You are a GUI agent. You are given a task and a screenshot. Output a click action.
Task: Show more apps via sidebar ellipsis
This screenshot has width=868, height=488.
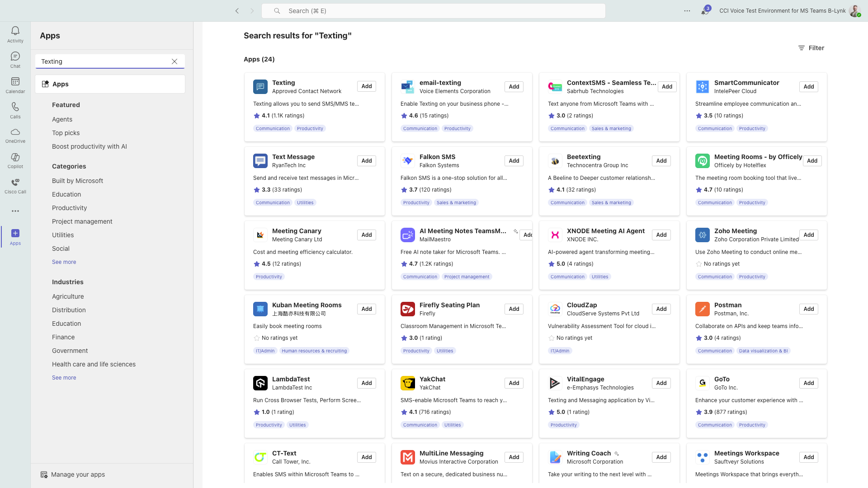click(15, 211)
